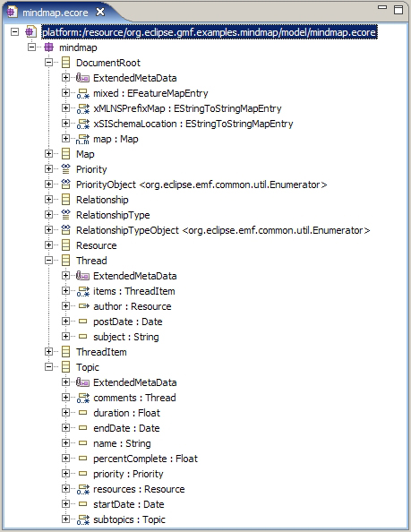
Task: Expand the Resource class node
Action: [48, 245]
